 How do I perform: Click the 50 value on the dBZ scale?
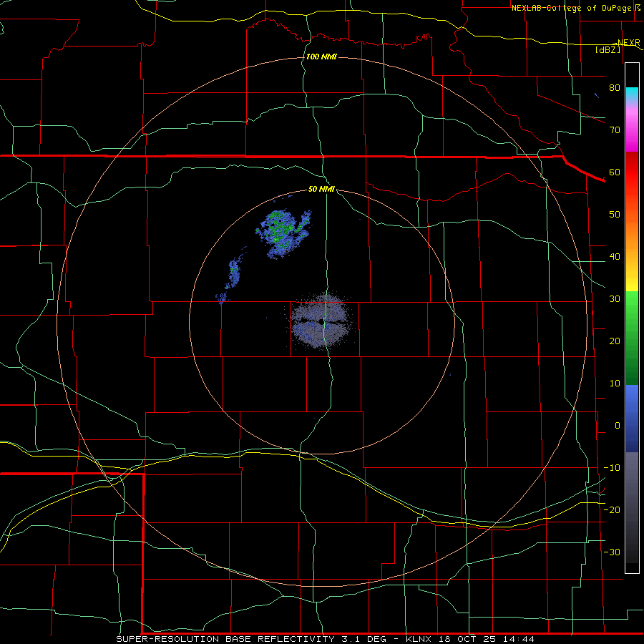pos(615,215)
